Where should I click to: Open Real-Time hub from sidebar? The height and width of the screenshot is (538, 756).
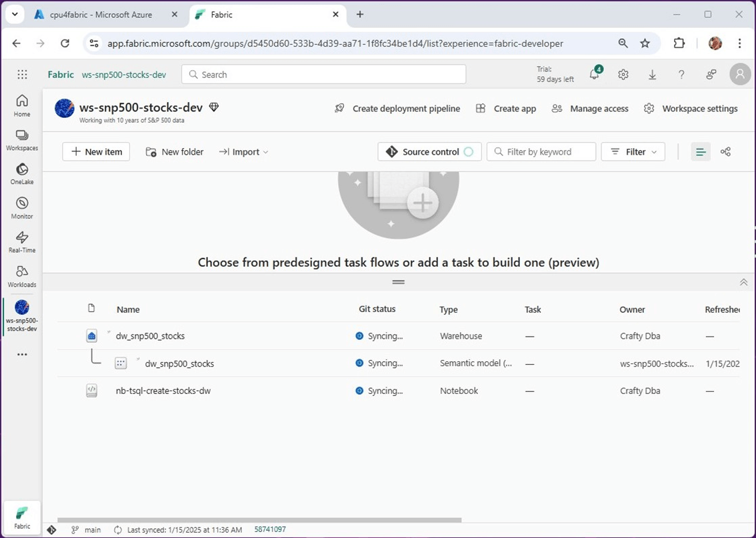click(x=22, y=241)
